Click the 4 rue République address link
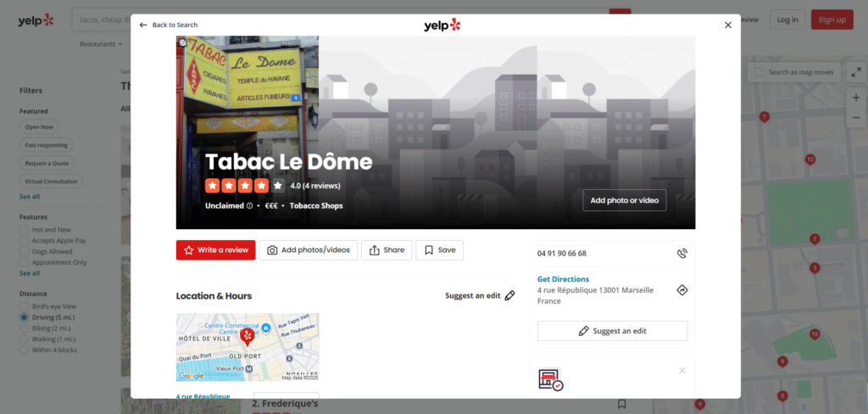The height and width of the screenshot is (414, 868). 203,395
